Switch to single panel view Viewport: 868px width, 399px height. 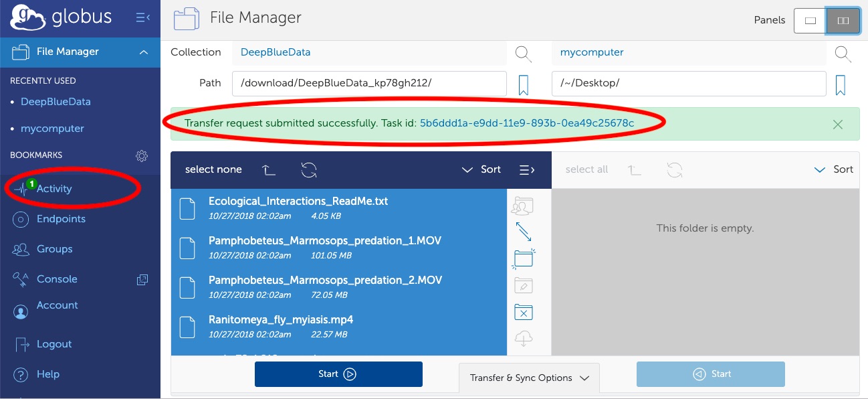pos(810,21)
